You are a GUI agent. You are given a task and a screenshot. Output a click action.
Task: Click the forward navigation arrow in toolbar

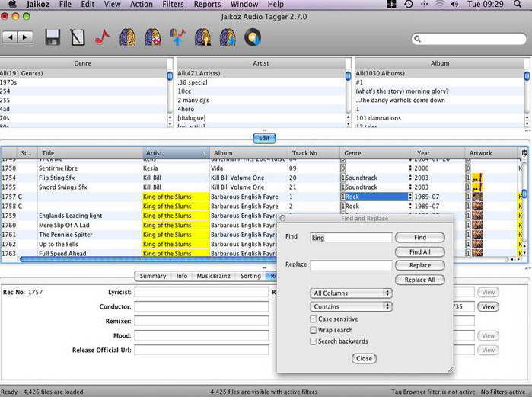(x=25, y=37)
